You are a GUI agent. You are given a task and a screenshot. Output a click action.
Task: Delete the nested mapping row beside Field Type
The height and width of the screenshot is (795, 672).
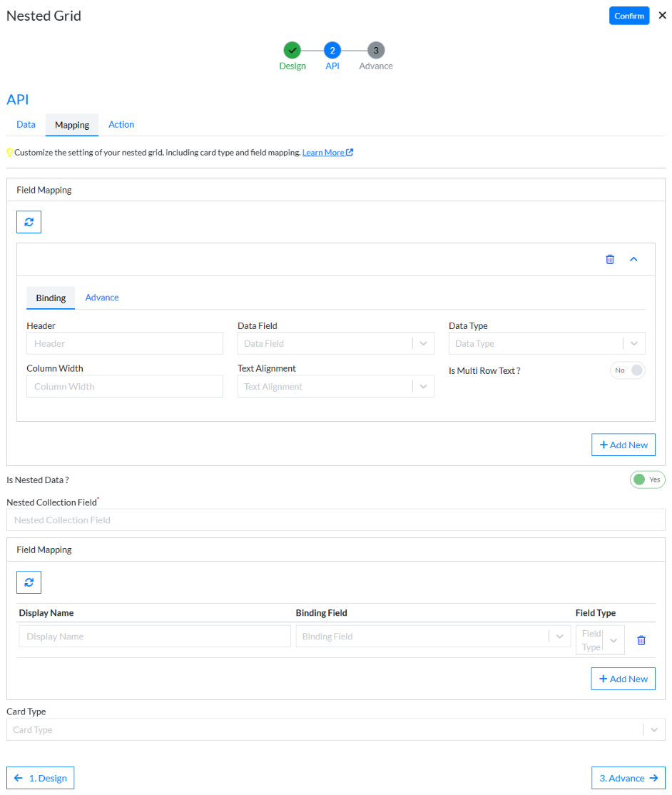(641, 640)
